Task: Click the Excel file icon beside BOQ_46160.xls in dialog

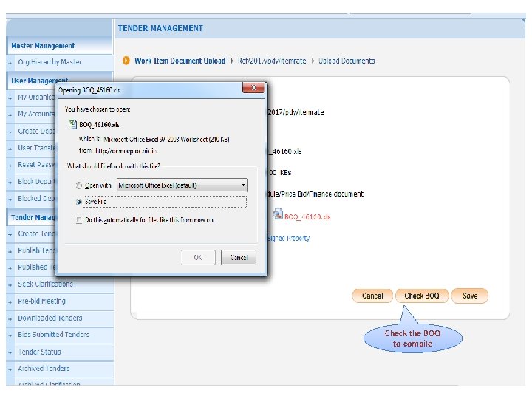Action: [x=72, y=124]
